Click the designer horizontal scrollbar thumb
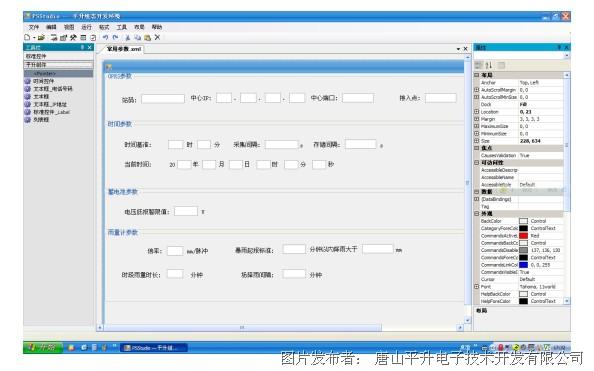This screenshot has width=594, height=371. pos(242,327)
